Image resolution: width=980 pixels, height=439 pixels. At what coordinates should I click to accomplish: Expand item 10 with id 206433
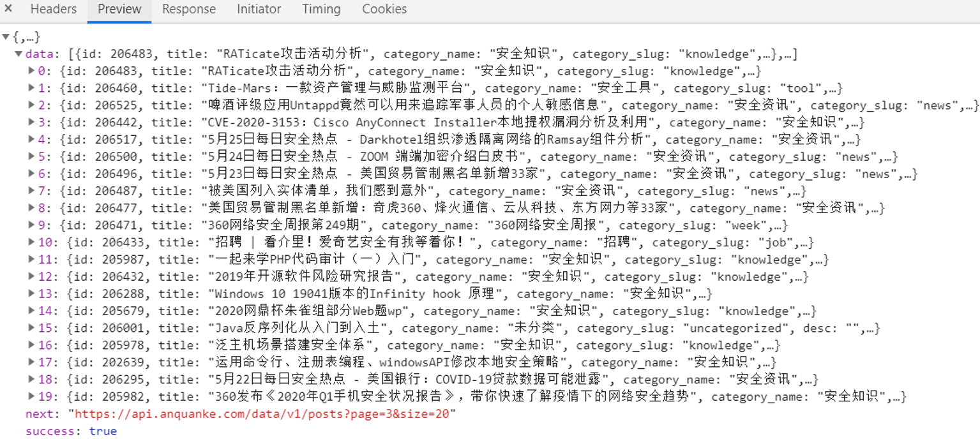click(31, 242)
